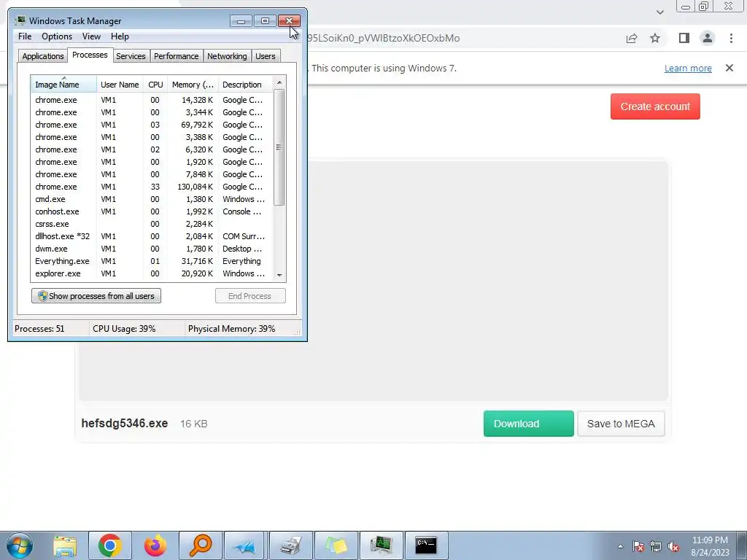Switch to the Users tab
Viewport: 747px width, 560px height.
266,56
